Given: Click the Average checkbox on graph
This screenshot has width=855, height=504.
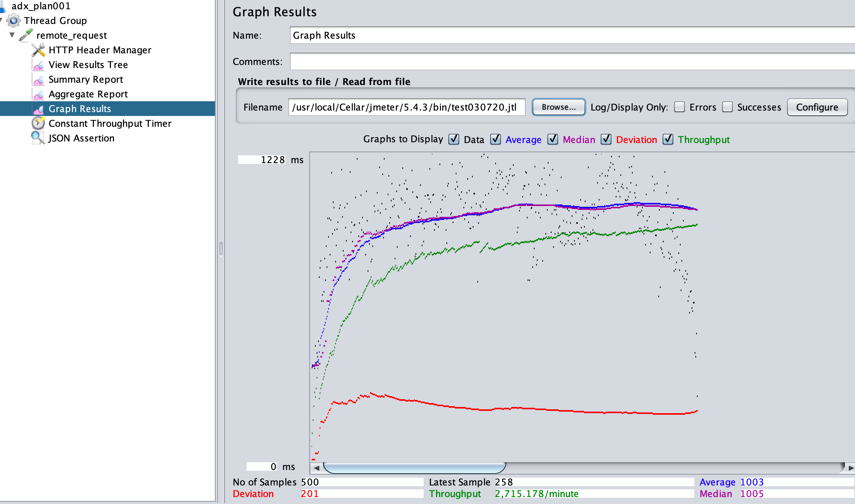Looking at the screenshot, I should tap(494, 140).
